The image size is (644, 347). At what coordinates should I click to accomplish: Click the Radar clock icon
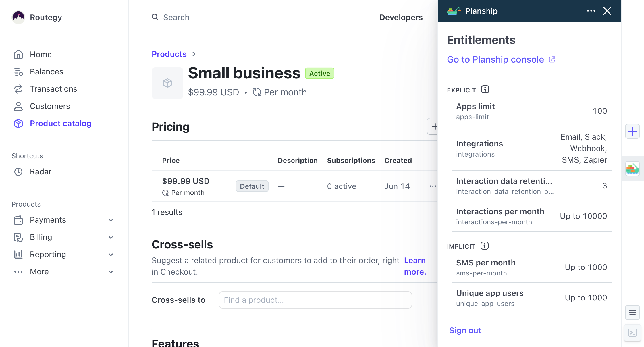click(x=18, y=171)
